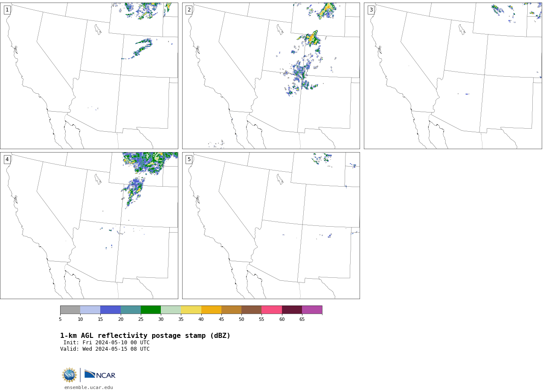This screenshot has width=546, height=392.
Task: Click the maroon 60-65 dBZ color swatch
Action: click(x=292, y=310)
